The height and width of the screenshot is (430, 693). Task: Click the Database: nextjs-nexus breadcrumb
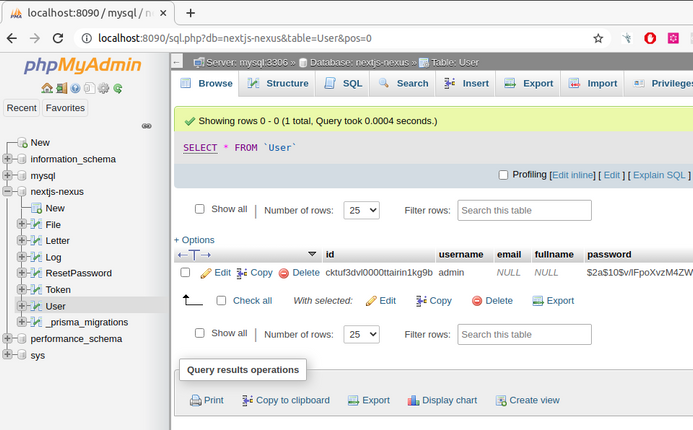tap(359, 62)
